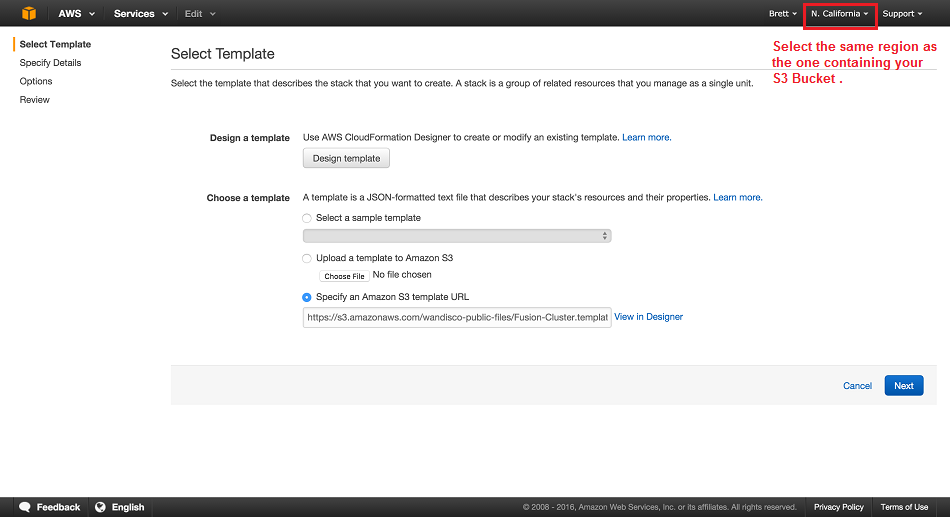Go to Options step in sidebar
Image resolution: width=950 pixels, height=517 pixels.
tap(36, 81)
